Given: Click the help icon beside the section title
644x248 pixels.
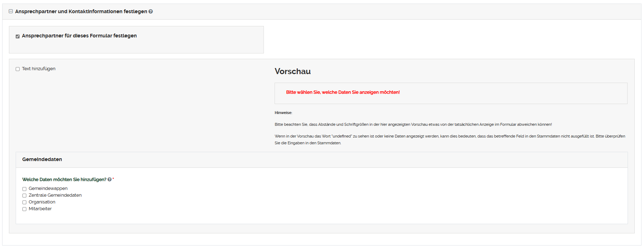Looking at the screenshot, I should [150, 11].
